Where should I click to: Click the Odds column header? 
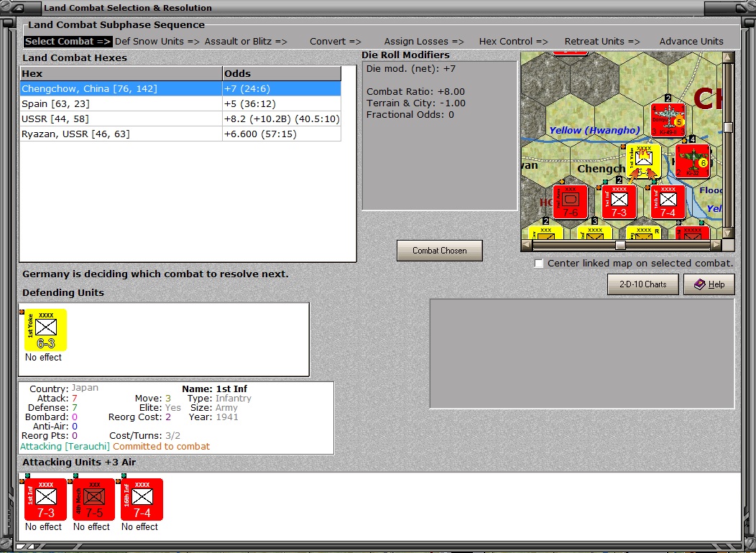[x=282, y=74]
